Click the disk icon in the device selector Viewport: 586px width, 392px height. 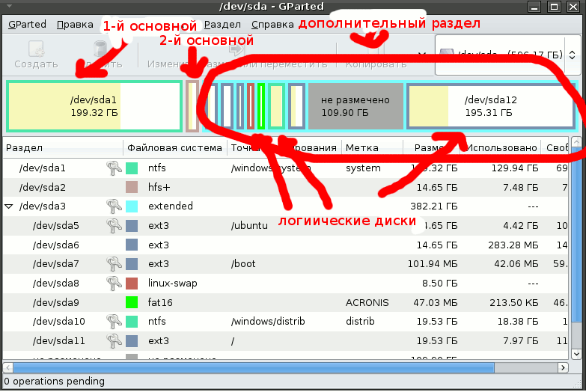coord(447,55)
